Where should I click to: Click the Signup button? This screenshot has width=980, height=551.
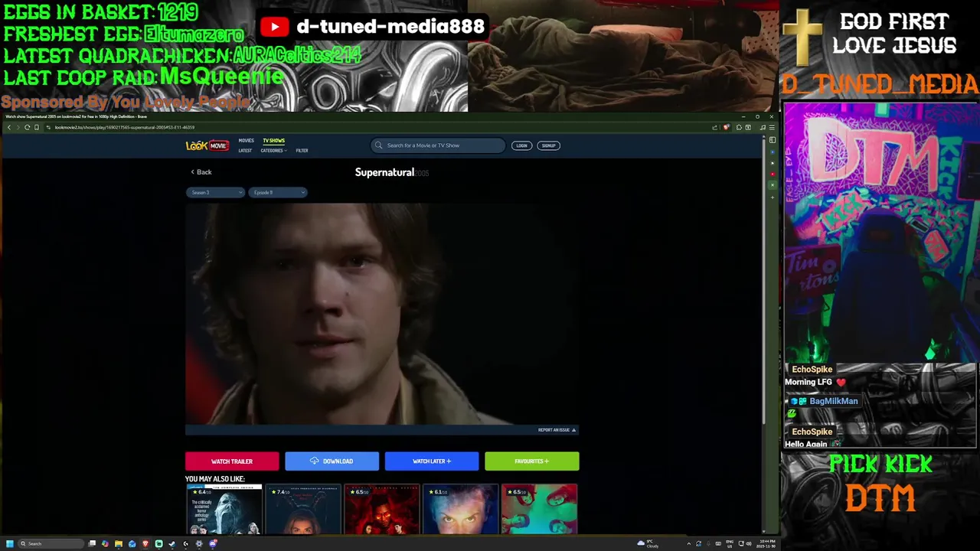[x=548, y=145]
